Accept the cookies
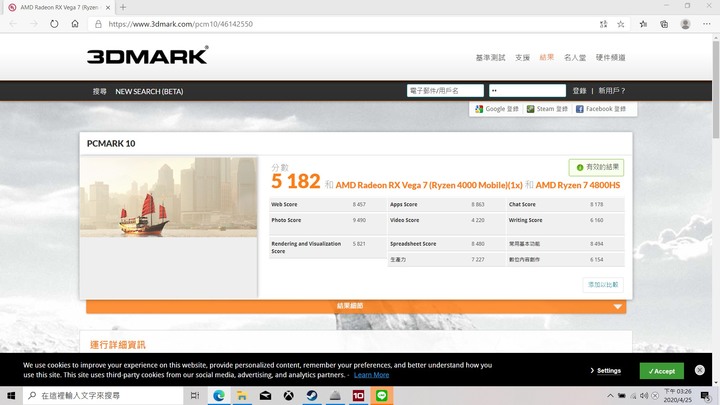The height and width of the screenshot is (405, 720). 662,371
